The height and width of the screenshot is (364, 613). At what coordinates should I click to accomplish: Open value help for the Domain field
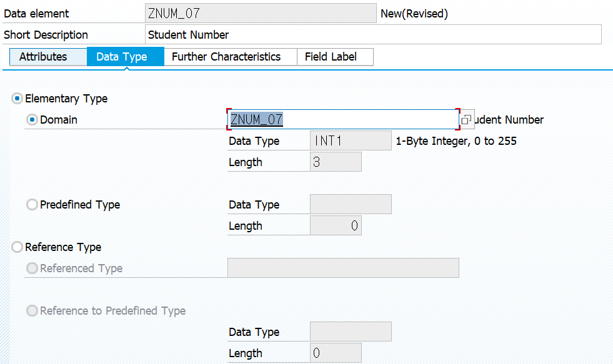466,119
